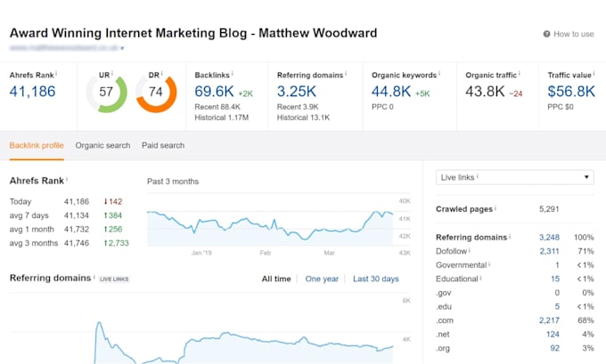Switch to the Organic search tab
Image resolution: width=606 pixels, height=364 pixels.
click(x=102, y=146)
